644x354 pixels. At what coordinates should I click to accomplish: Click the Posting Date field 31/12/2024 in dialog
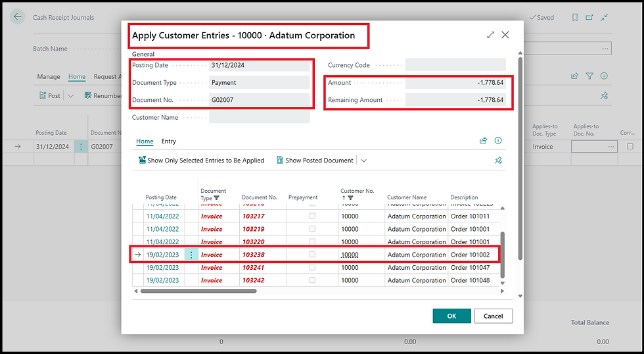(259, 65)
